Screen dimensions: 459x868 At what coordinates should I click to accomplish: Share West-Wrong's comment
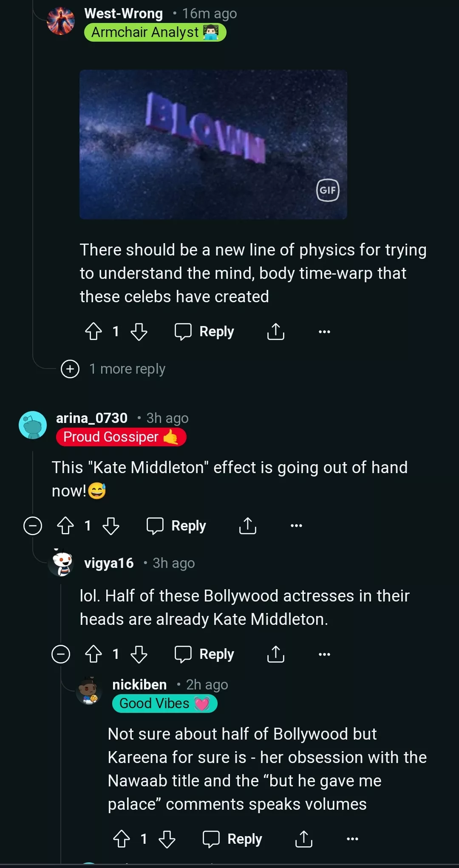tap(276, 332)
